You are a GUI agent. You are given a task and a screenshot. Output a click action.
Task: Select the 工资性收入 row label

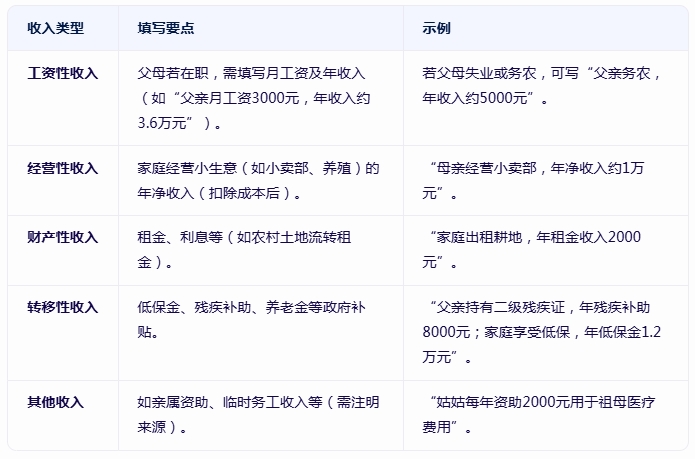tap(62, 74)
